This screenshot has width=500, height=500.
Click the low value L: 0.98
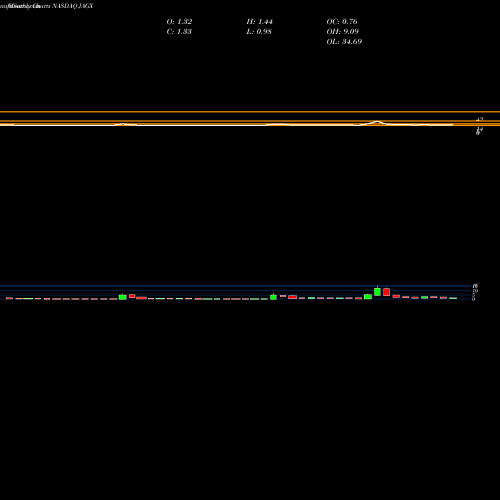point(259,32)
